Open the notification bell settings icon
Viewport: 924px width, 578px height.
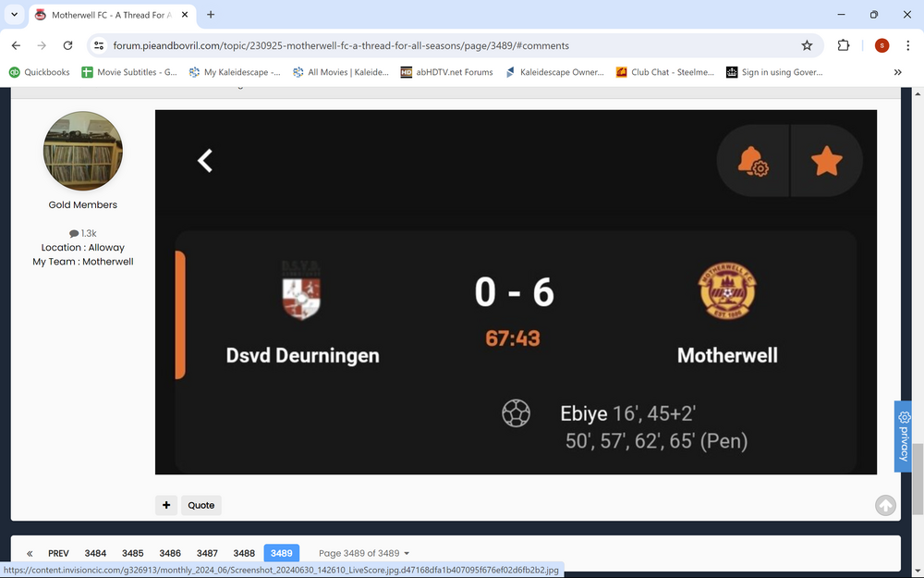[x=753, y=161]
